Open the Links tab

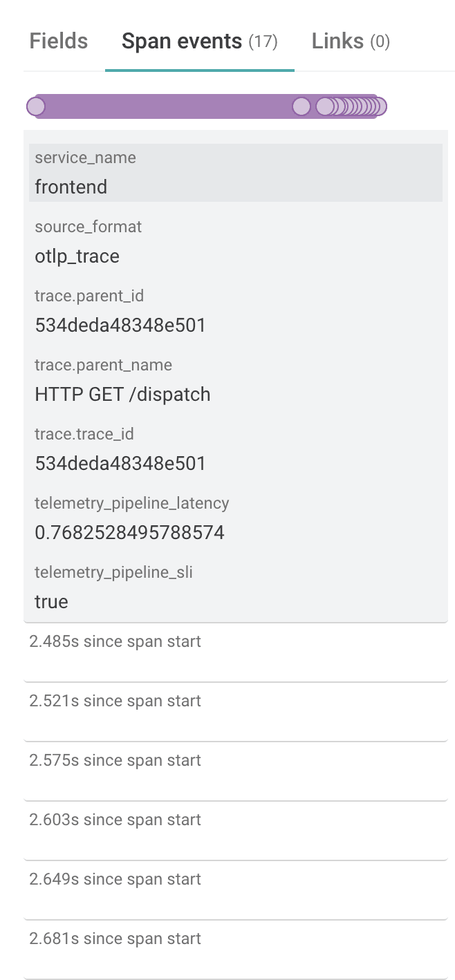coord(351,41)
